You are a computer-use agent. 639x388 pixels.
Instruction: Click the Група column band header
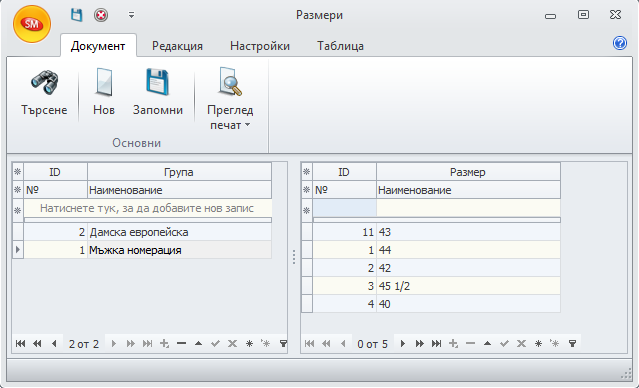click(179, 172)
